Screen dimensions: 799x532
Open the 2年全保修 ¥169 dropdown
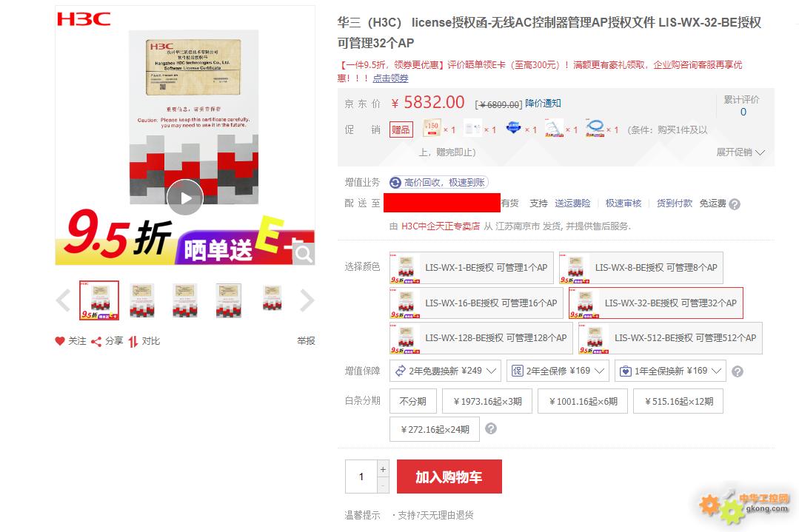pyautogui.click(x=558, y=371)
